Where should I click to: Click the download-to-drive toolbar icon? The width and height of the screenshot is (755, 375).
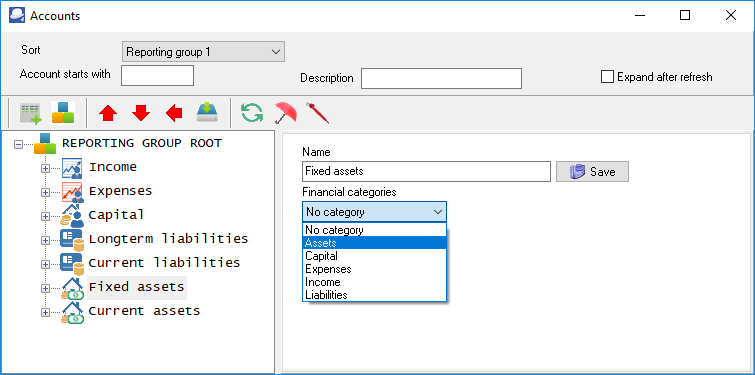(x=207, y=113)
